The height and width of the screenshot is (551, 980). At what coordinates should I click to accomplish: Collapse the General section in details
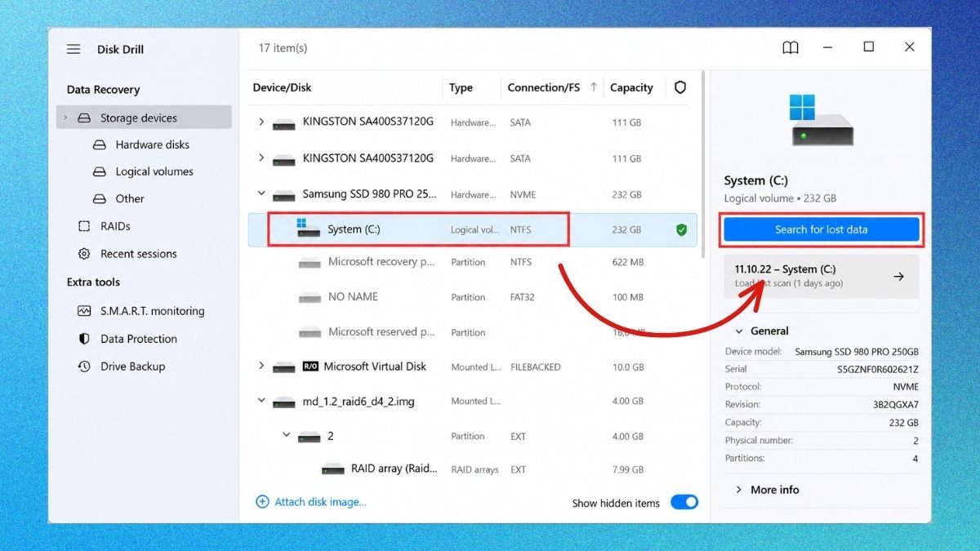click(x=739, y=331)
